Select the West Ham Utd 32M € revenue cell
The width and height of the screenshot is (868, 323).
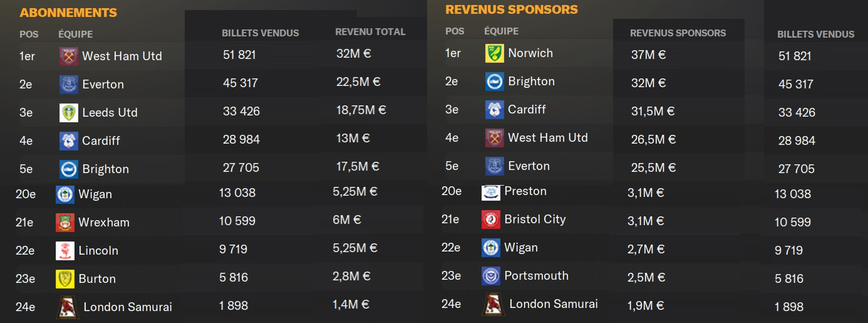pyautogui.click(x=354, y=54)
